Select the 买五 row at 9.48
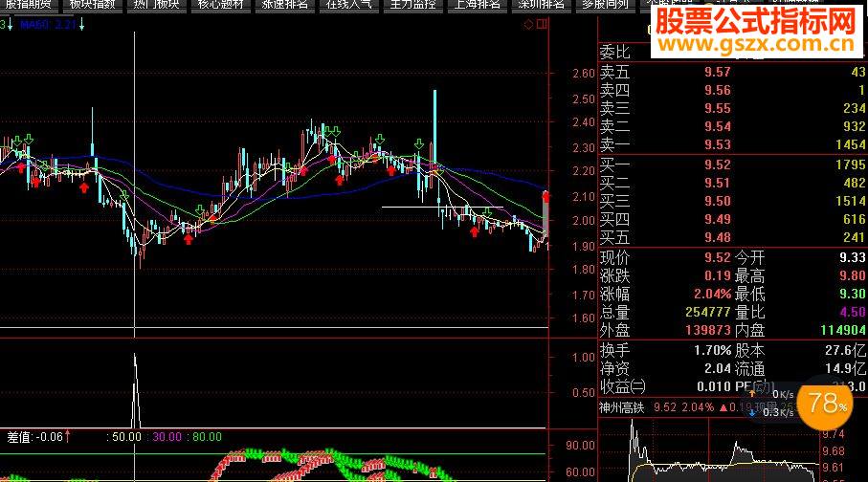The image size is (868, 482). pos(732,238)
